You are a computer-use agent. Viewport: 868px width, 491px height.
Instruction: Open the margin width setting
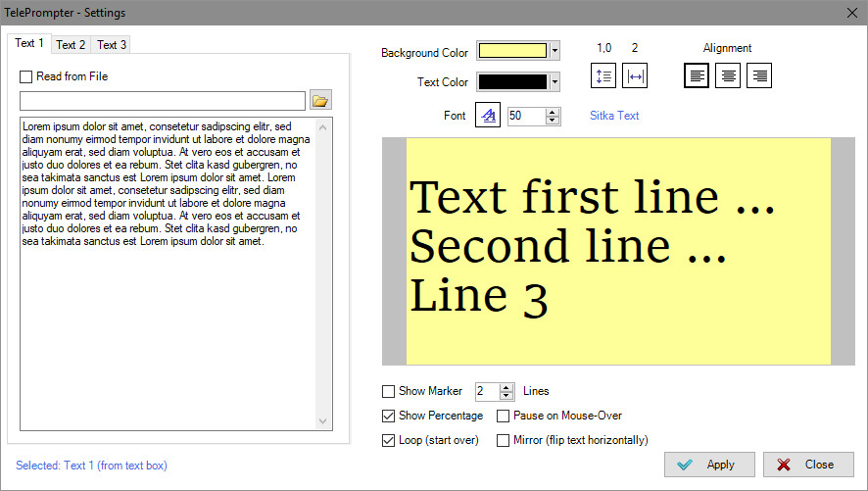coord(635,75)
